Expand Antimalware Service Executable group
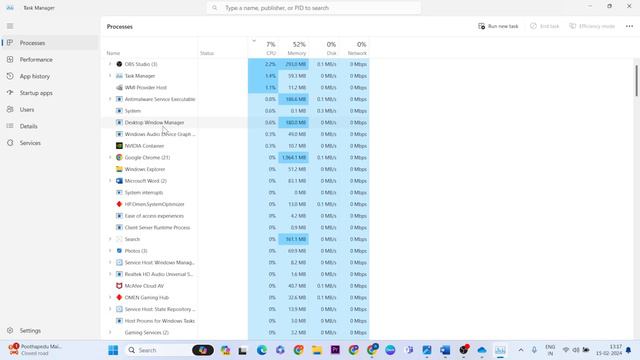This screenshot has height=360, width=640. tap(109, 99)
